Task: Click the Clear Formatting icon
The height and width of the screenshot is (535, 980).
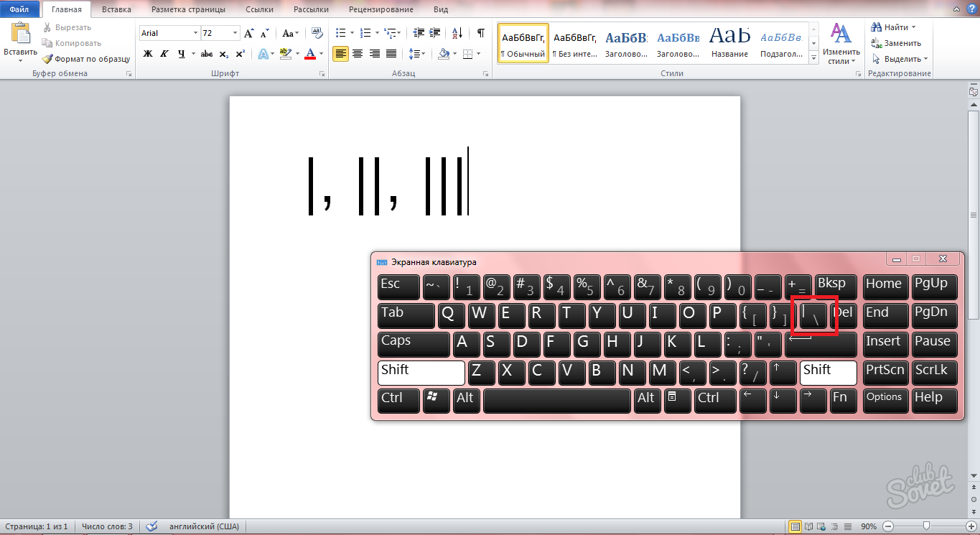Action: (x=317, y=33)
